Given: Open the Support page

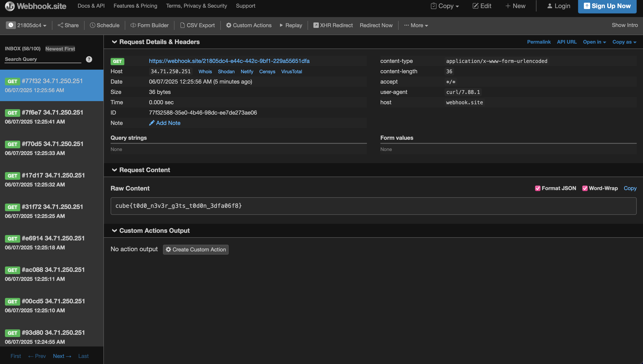Looking at the screenshot, I should [x=245, y=6].
